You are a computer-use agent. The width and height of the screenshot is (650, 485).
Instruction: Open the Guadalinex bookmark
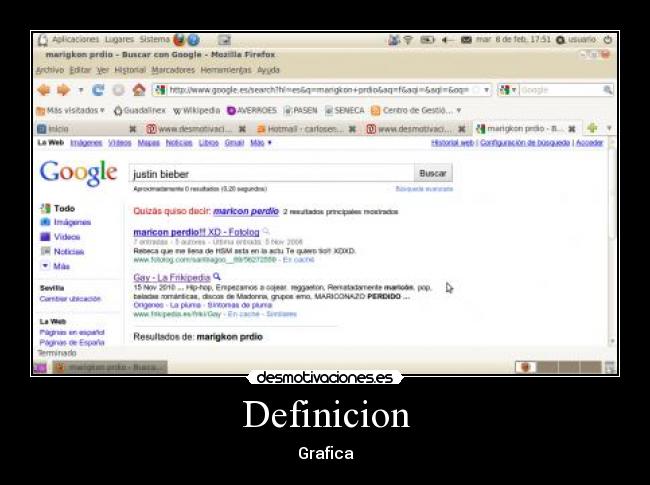tap(140, 110)
